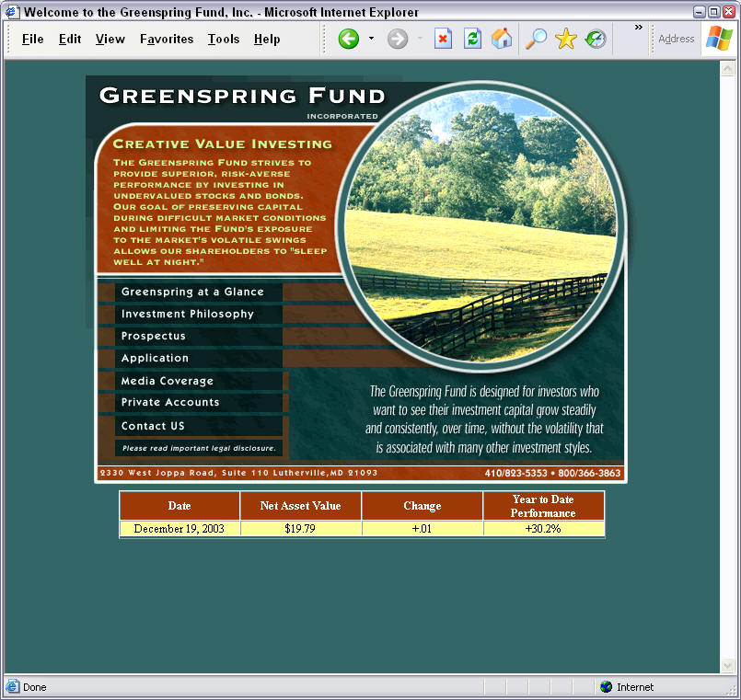The height and width of the screenshot is (700, 741).
Task: Stop page loading with the red X icon
Action: (443, 39)
